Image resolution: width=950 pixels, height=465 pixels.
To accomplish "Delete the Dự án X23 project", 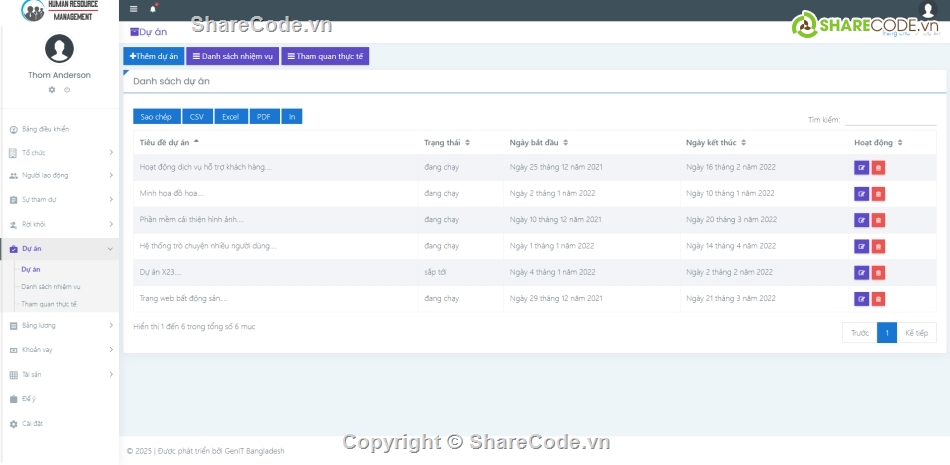I will (879, 273).
